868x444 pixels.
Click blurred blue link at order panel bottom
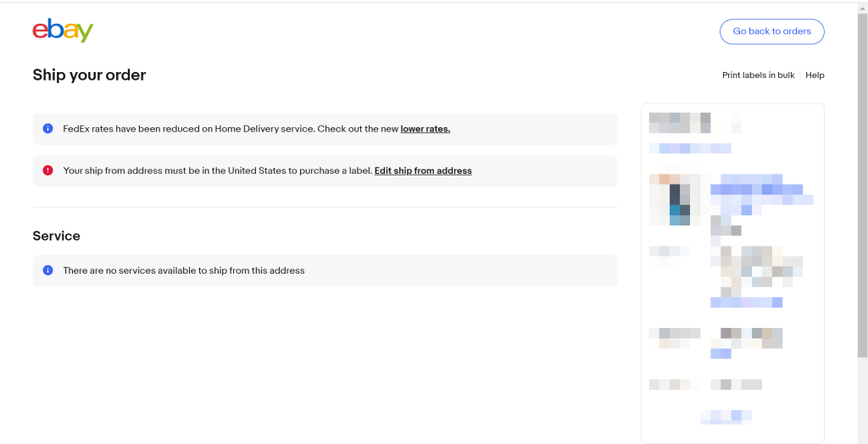coord(726,416)
